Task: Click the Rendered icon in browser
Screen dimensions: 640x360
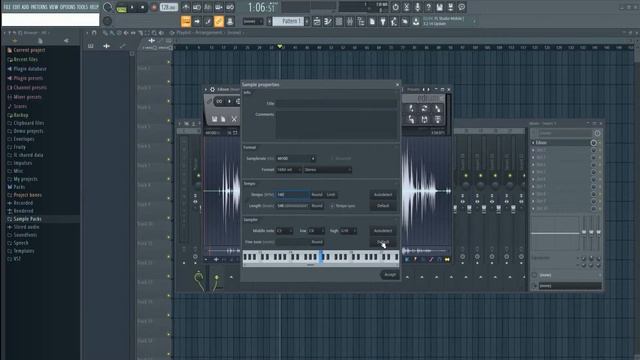Action: click(9, 211)
